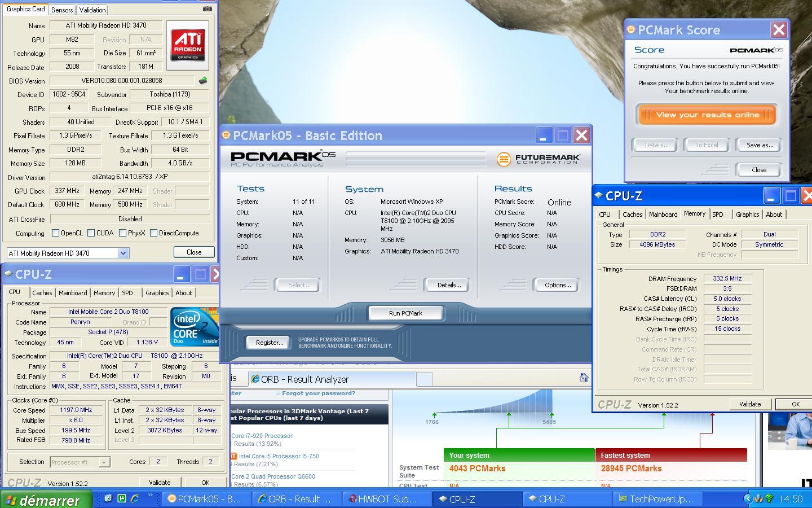Click the Register... button in PCMark05
Screen dimensions: 812x508
pyautogui.click(x=269, y=343)
